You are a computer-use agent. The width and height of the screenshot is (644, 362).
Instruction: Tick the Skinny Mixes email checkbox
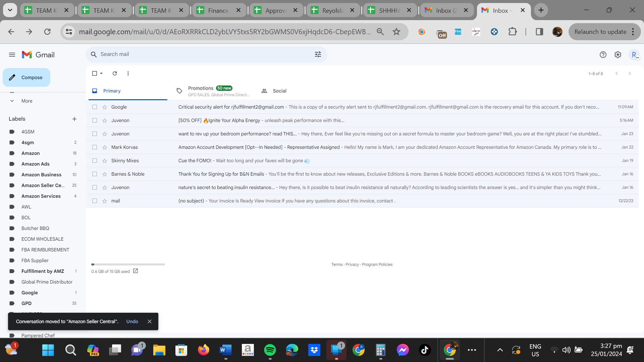95,161
